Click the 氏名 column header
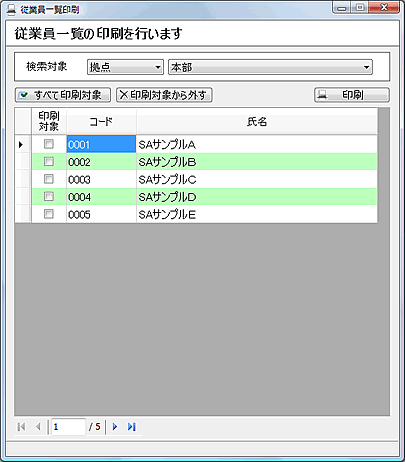This screenshot has width=405, height=462. click(x=257, y=121)
